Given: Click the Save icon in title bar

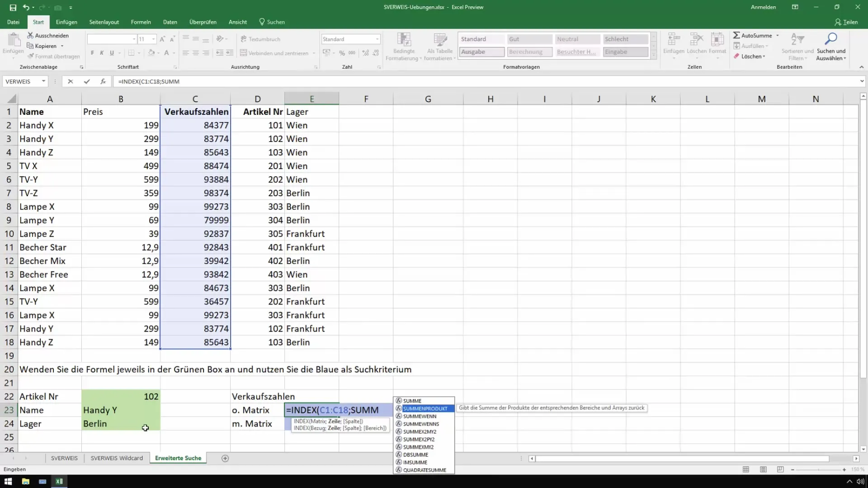Looking at the screenshot, I should tap(13, 7).
